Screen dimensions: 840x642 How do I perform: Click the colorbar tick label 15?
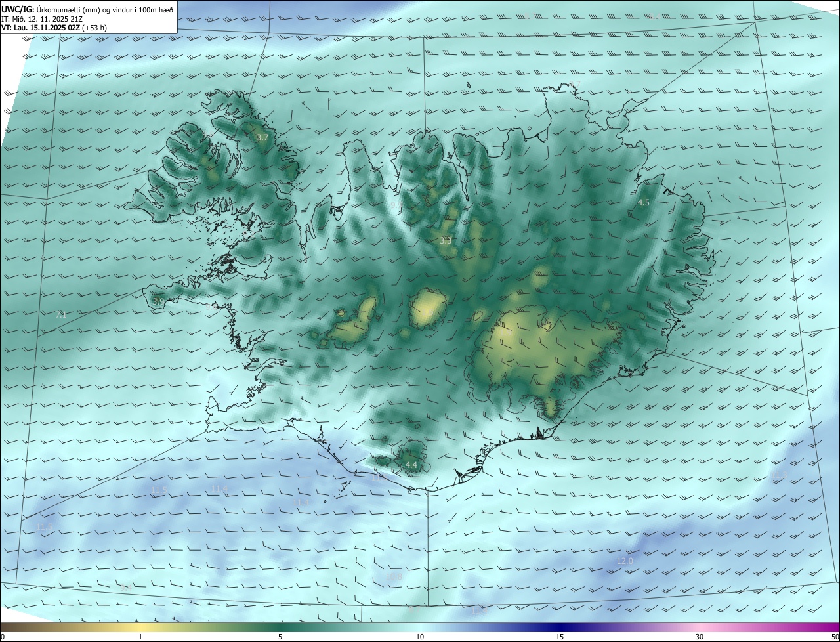pos(560,637)
